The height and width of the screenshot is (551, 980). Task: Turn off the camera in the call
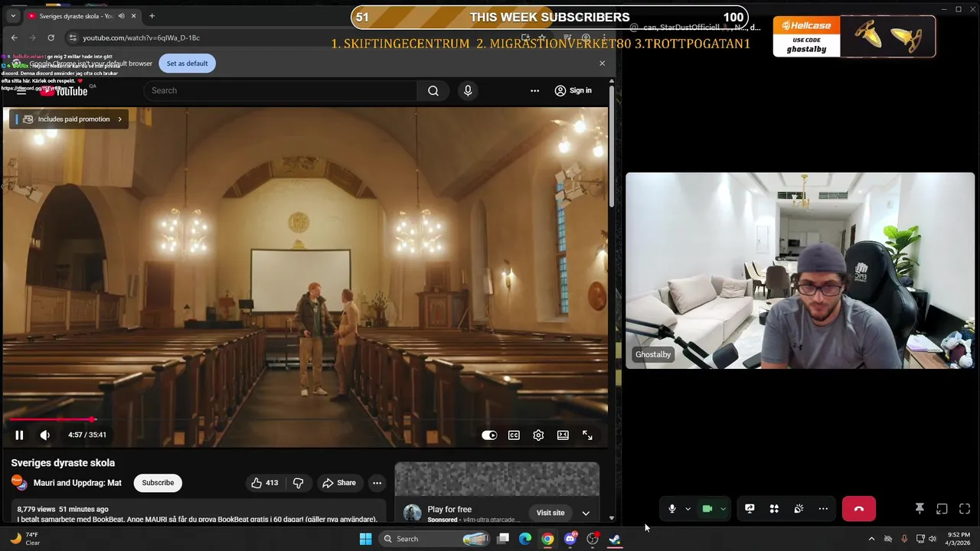[x=707, y=509]
